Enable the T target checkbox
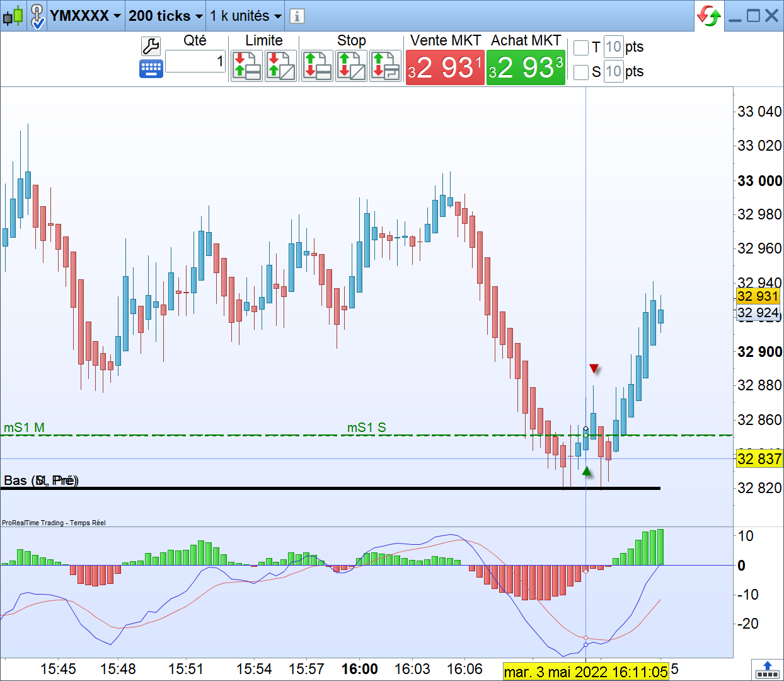The height and width of the screenshot is (681, 784). (581, 47)
